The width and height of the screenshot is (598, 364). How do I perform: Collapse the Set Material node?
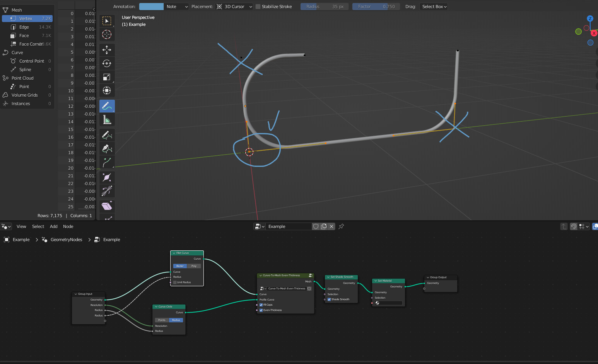pyautogui.click(x=376, y=281)
